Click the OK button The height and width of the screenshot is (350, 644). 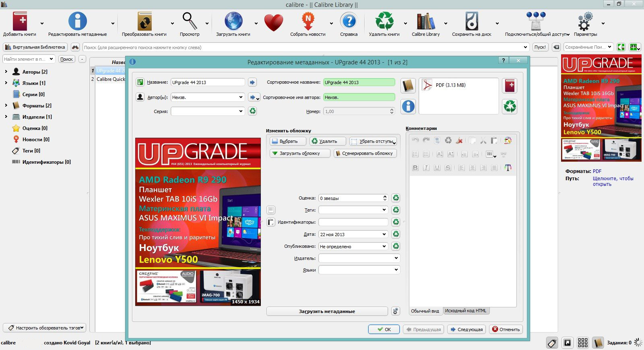(384, 329)
